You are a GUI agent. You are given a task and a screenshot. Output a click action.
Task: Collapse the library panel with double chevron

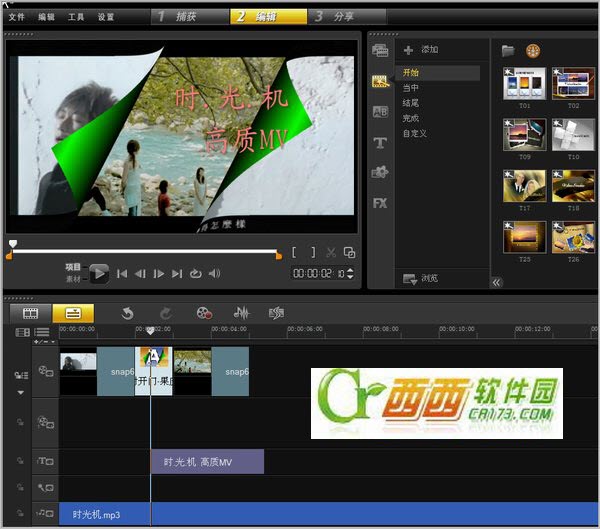coord(496,283)
